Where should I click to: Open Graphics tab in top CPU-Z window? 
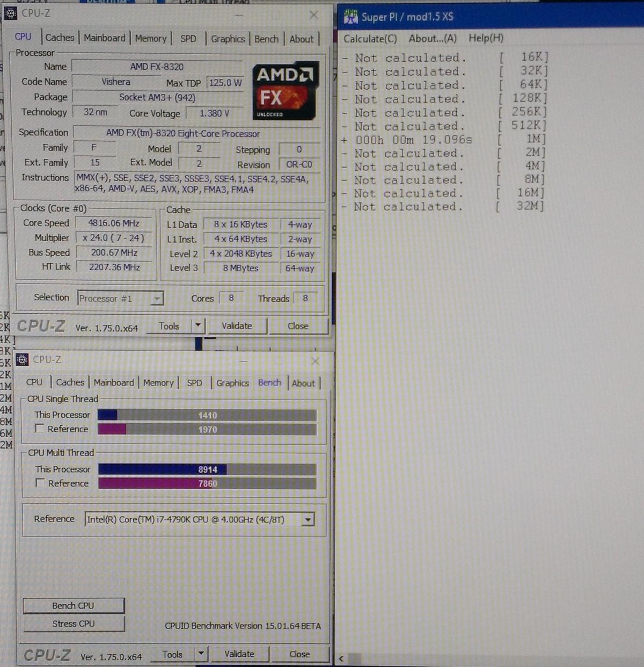coord(228,39)
